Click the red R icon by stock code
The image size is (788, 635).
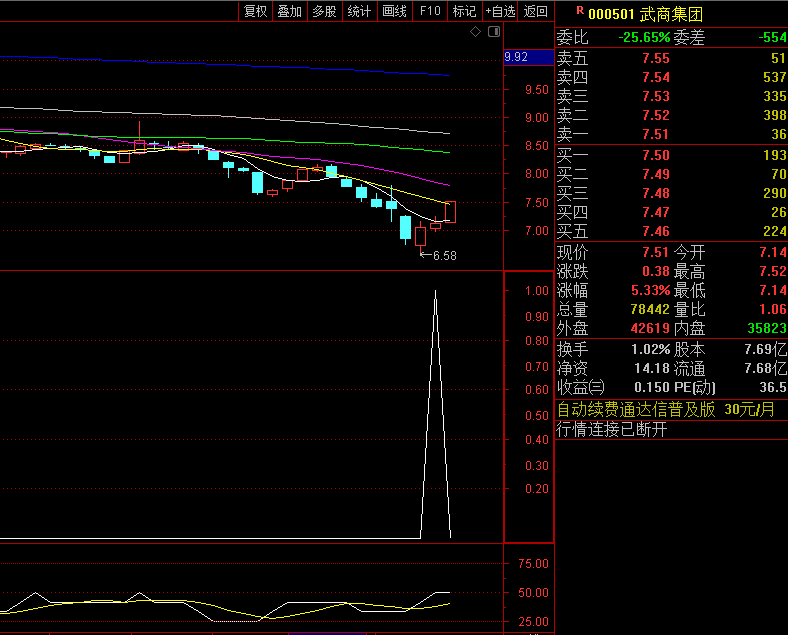click(579, 12)
